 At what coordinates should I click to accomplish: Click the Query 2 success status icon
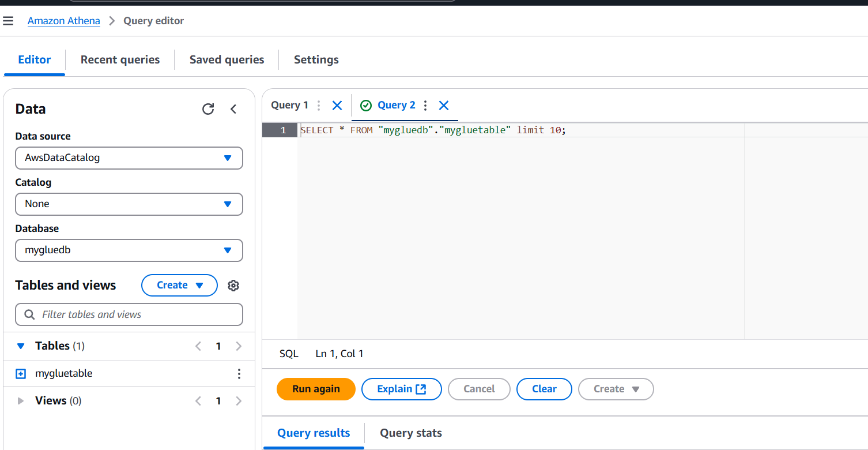[365, 106]
